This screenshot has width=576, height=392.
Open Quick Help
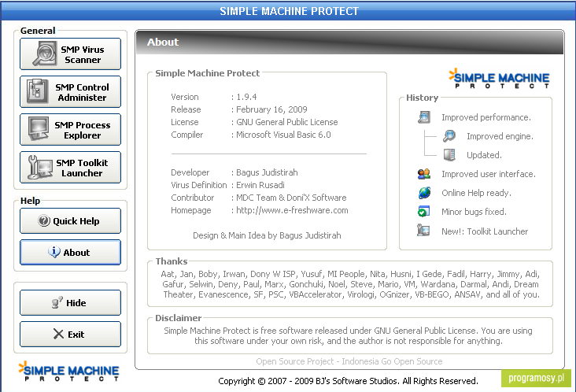tap(70, 221)
